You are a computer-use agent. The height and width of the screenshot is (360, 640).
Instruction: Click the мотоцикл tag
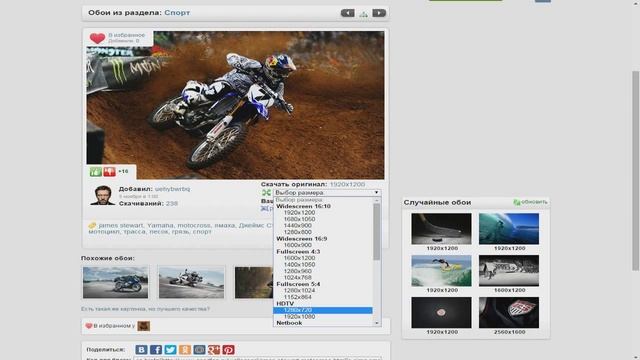click(104, 231)
